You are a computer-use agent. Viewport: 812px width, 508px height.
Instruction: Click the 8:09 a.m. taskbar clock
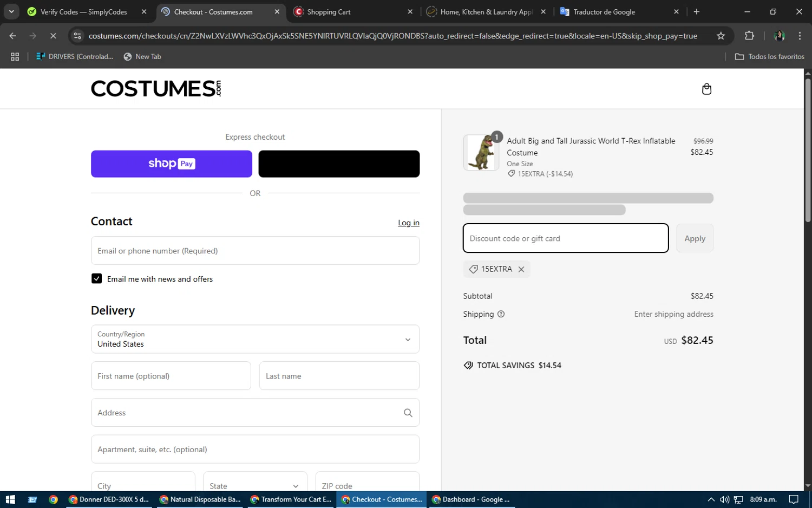click(763, 499)
